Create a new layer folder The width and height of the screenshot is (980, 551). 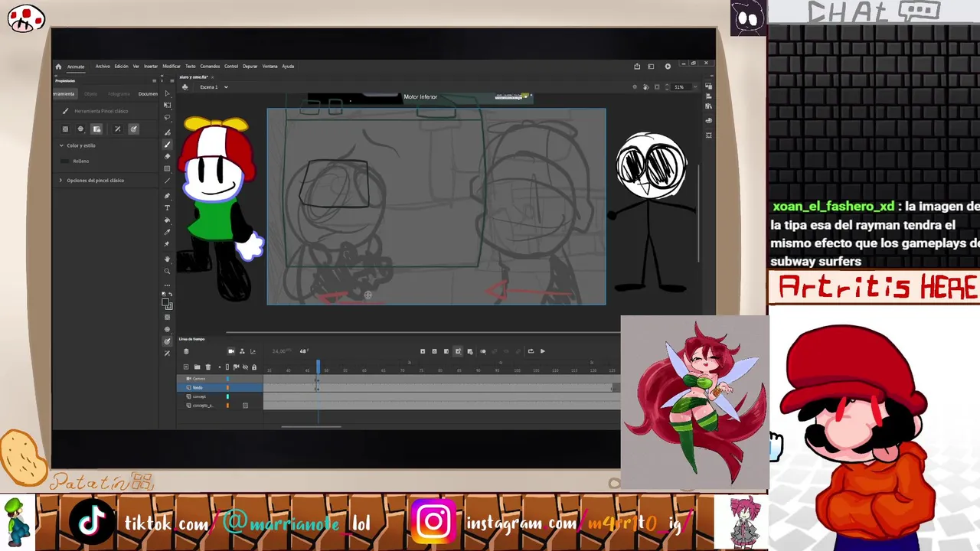coord(197,367)
